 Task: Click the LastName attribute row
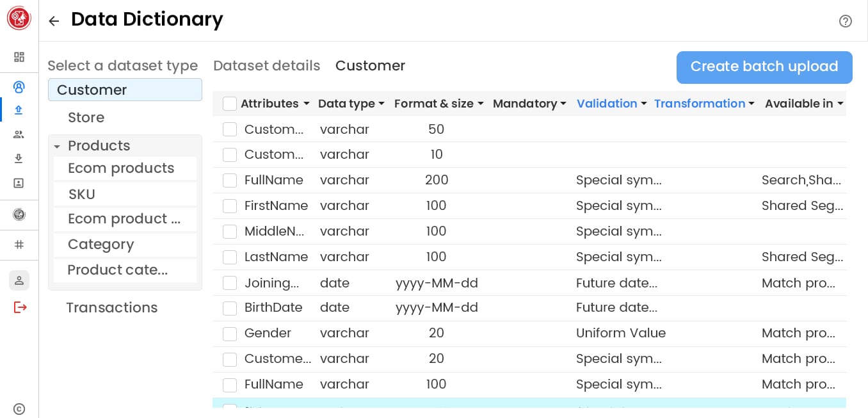pyautogui.click(x=276, y=257)
